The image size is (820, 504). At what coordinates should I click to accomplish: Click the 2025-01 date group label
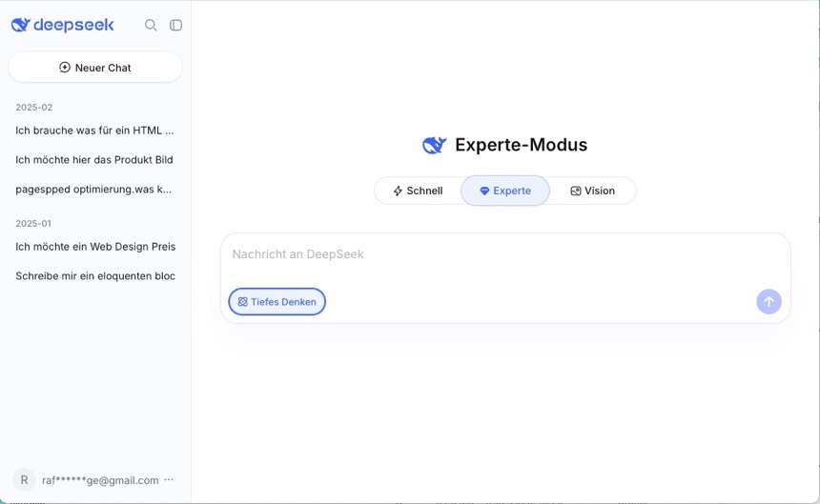click(33, 224)
